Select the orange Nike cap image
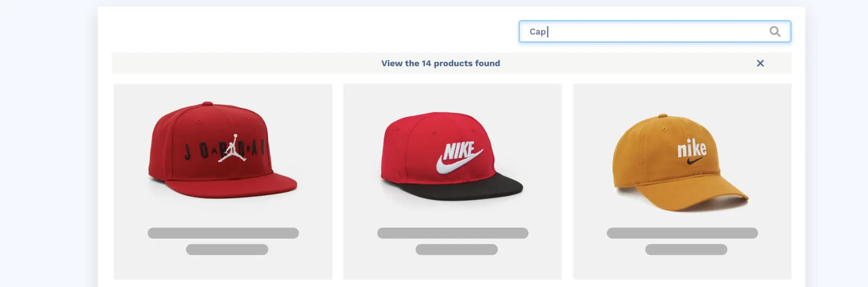This screenshot has width=868, height=287. tap(680, 162)
